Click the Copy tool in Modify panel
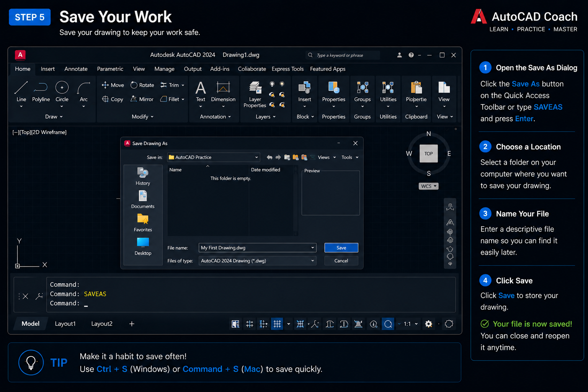The width and height of the screenshot is (588, 392). [x=113, y=99]
